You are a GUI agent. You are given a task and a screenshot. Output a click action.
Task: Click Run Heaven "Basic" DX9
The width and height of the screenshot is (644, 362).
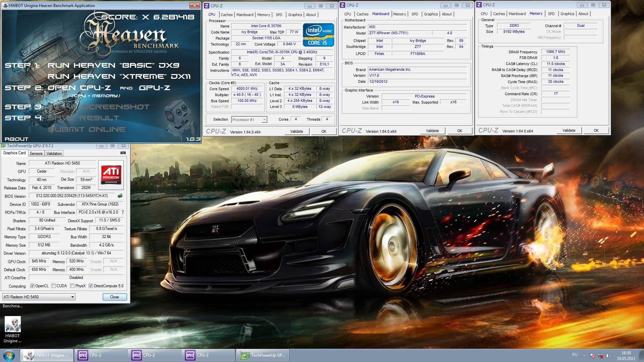coord(113,65)
